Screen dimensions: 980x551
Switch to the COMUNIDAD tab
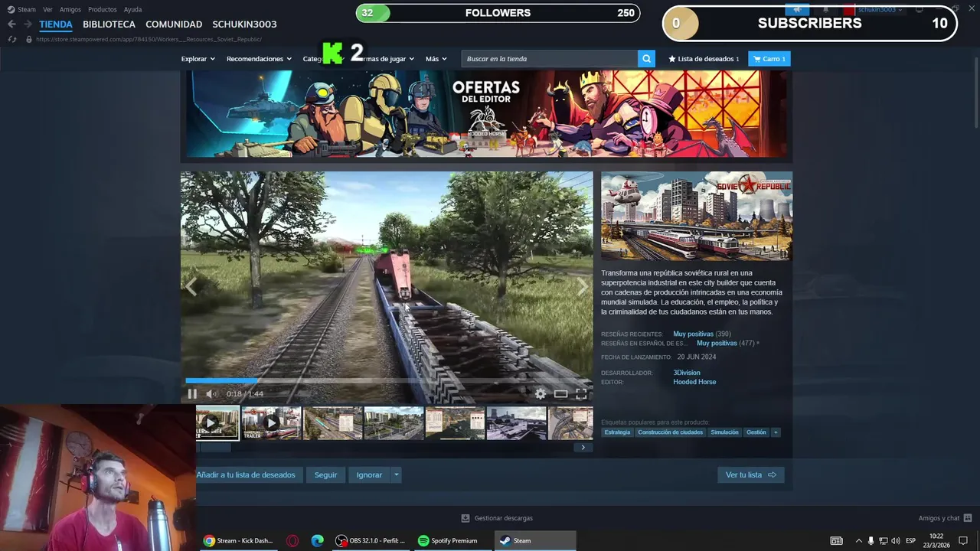point(174,24)
